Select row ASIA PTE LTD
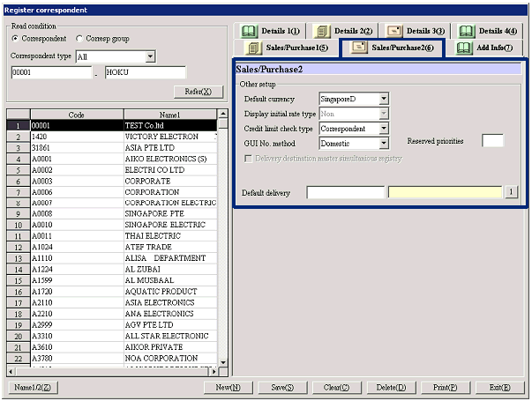532x401 pixels. 112,148
